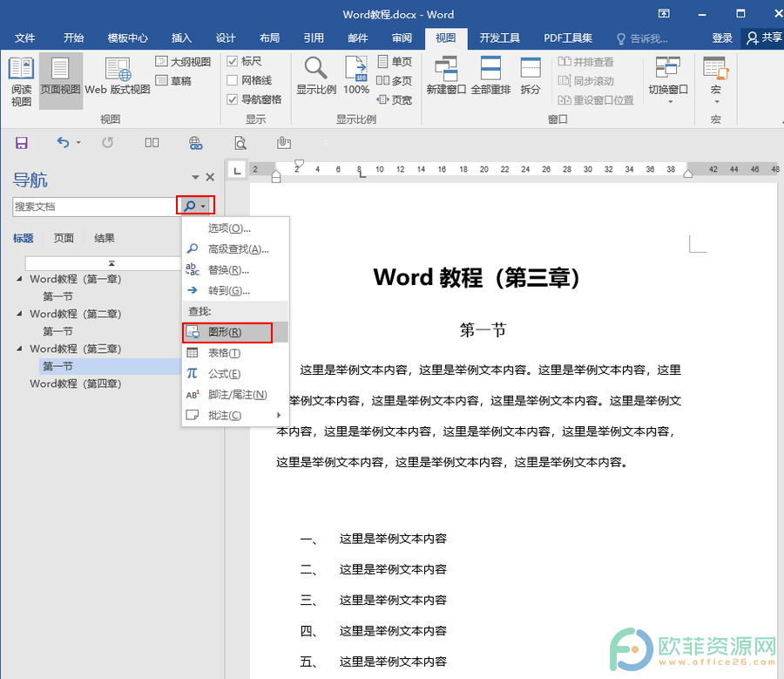Open ribbon display options icon in title bar
Screen dimensions: 784x679
[664, 13]
